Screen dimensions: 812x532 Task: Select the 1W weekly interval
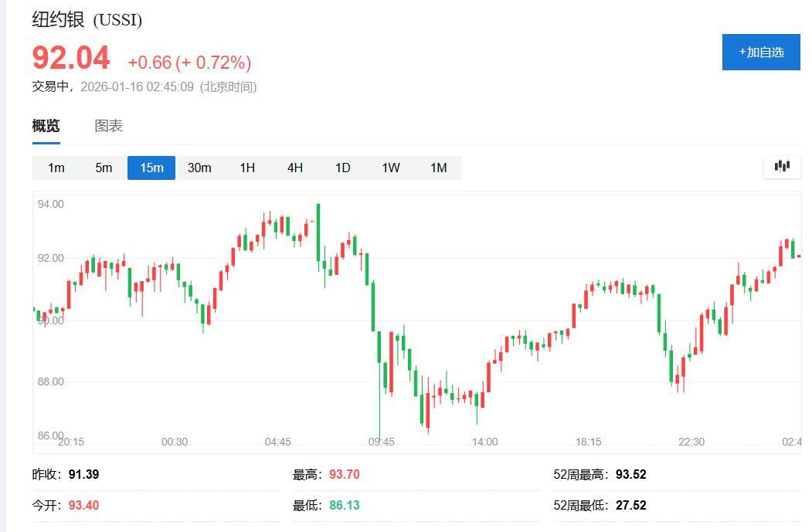coord(391,168)
